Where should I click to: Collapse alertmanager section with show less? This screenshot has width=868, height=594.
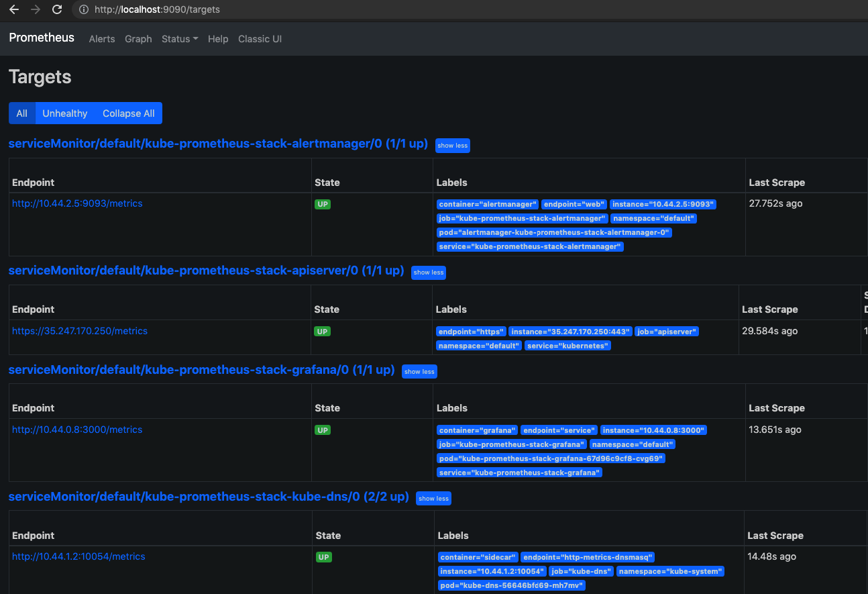pos(453,146)
